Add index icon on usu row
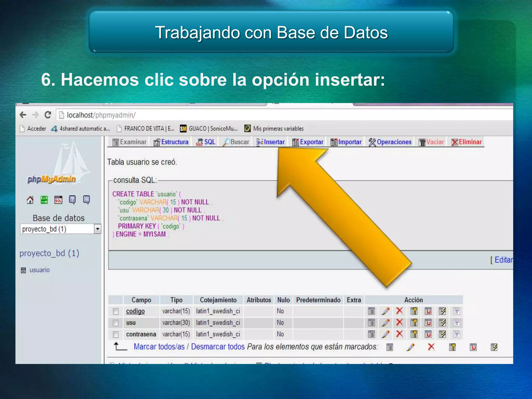The image size is (532, 399). (442, 323)
